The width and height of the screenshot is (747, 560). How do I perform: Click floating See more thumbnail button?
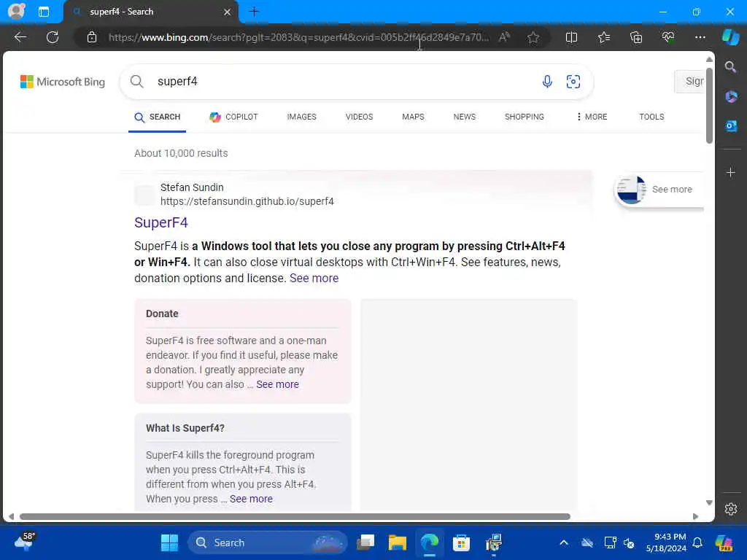point(659,190)
